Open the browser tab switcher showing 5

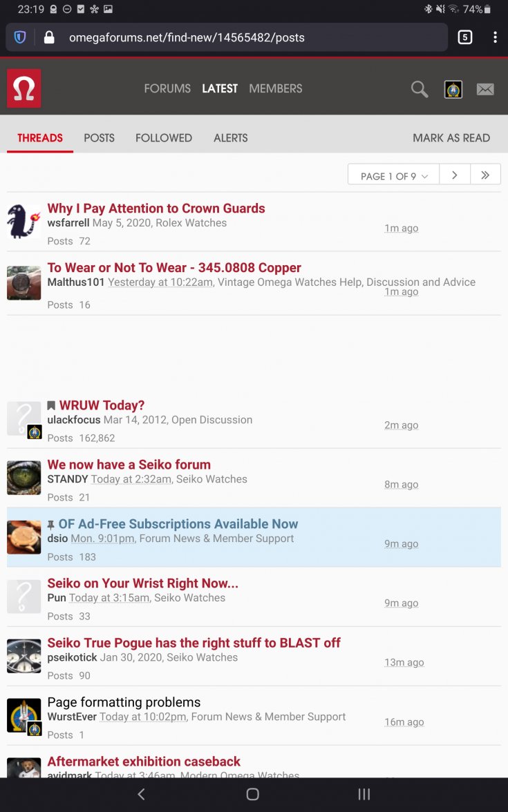(465, 37)
